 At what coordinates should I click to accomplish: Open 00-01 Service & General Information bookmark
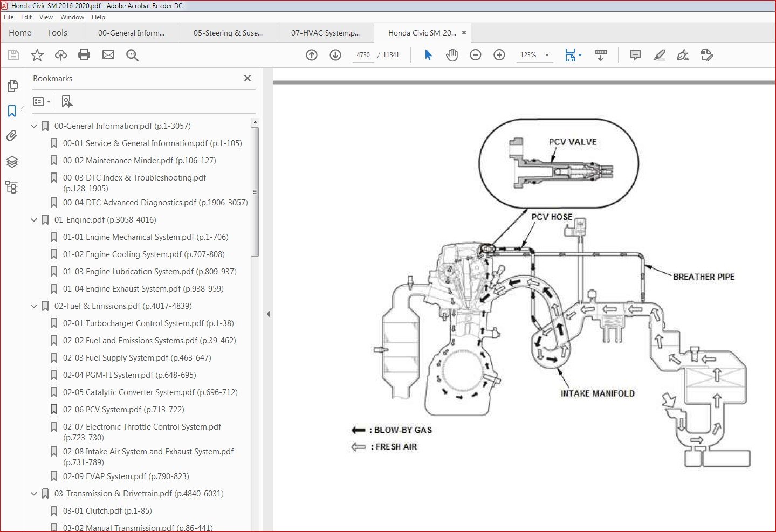point(153,143)
